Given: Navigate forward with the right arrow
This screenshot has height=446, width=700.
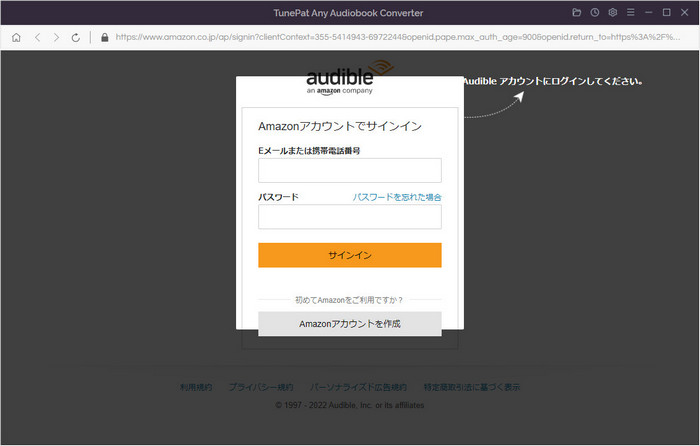Looking at the screenshot, I should click(x=56, y=38).
